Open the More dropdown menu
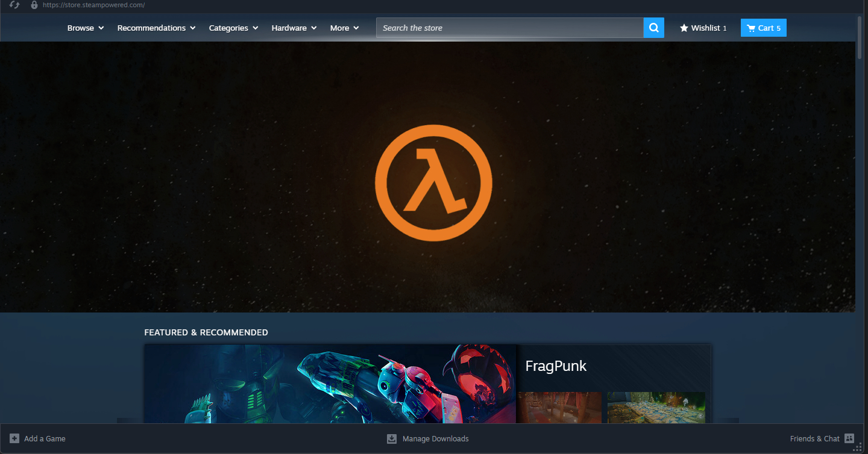 click(x=344, y=28)
